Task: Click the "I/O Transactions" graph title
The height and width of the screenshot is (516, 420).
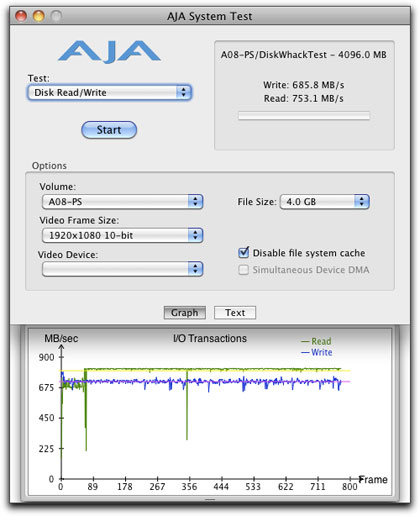Action: coord(210,338)
